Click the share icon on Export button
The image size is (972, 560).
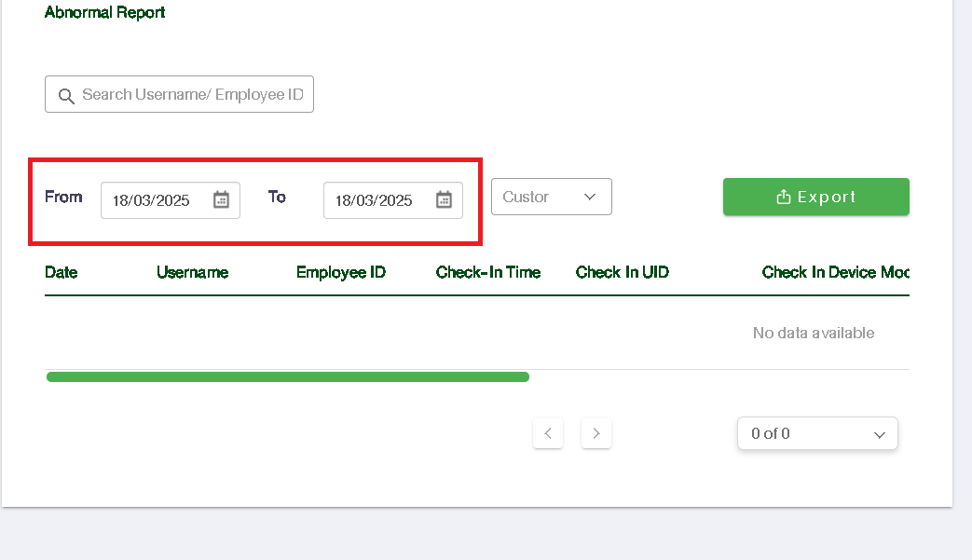click(783, 197)
